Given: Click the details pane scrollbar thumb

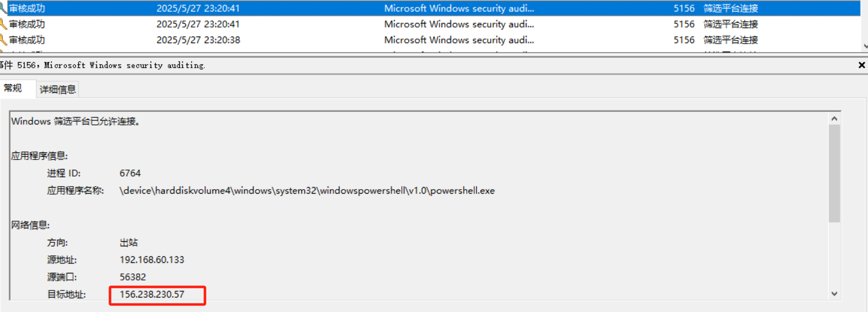Looking at the screenshot, I should [834, 173].
